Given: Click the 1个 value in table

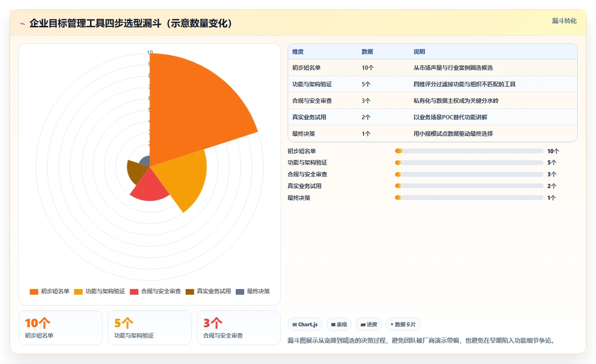Looking at the screenshot, I should point(366,134).
